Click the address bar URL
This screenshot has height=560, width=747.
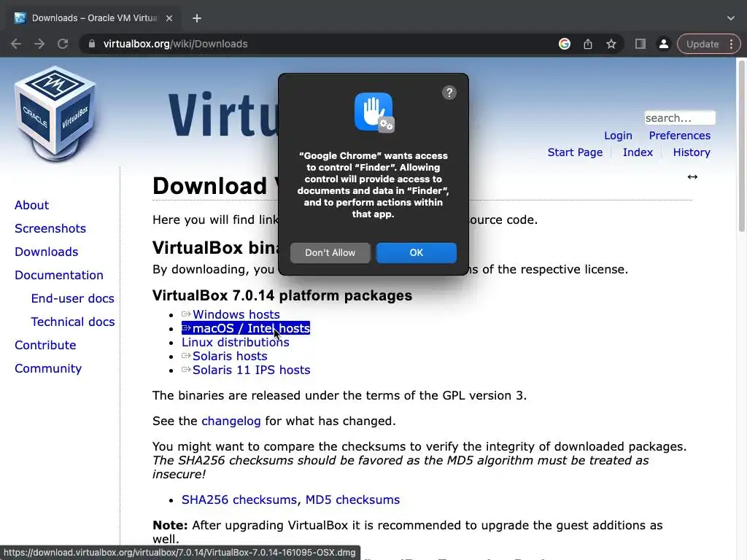pyautogui.click(x=175, y=44)
